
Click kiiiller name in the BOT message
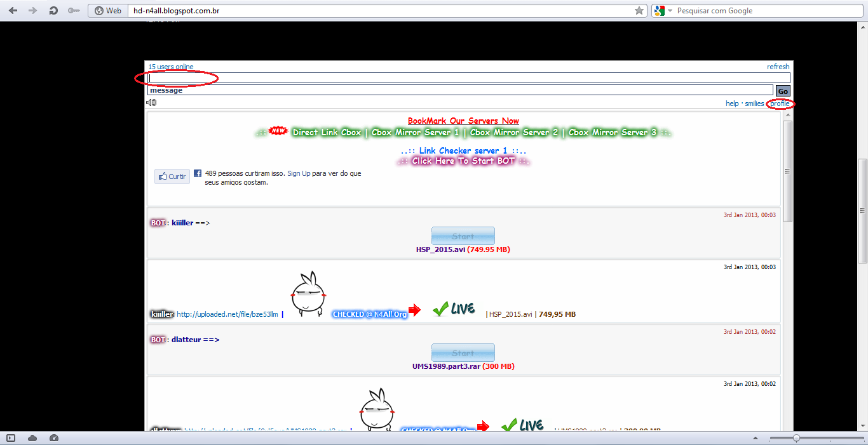[x=182, y=223]
